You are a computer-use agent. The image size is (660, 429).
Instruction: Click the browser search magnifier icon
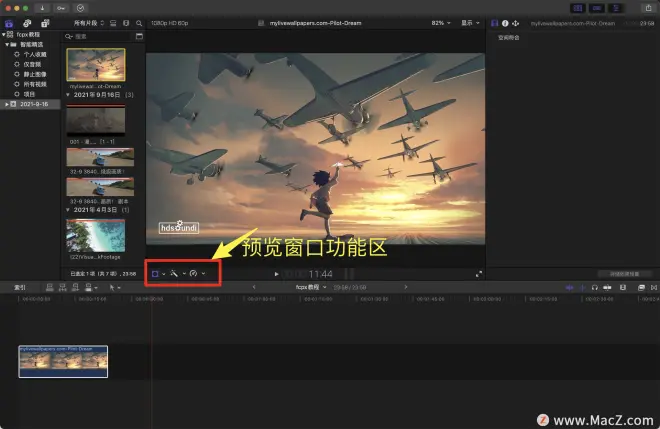click(x=139, y=23)
